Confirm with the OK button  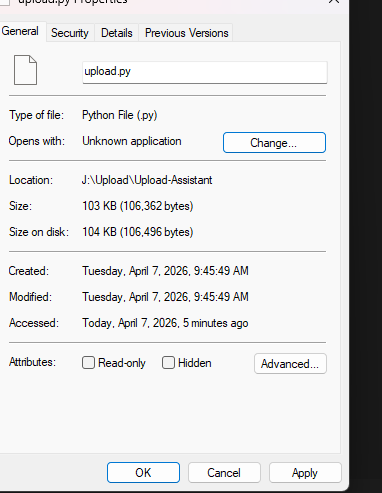click(143, 472)
